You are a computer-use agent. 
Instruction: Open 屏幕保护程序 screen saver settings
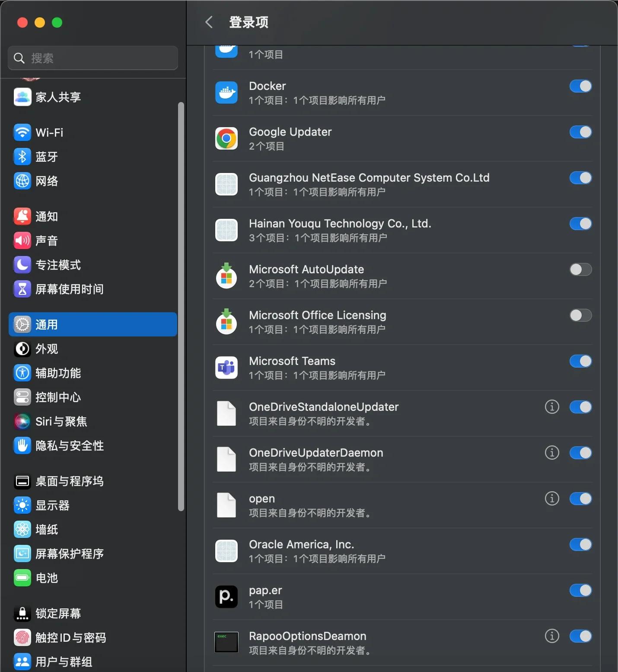[93, 554]
